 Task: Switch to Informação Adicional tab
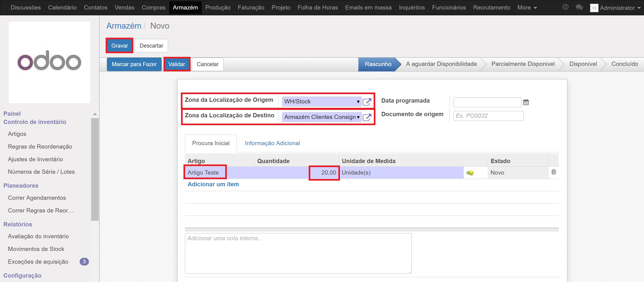coord(272,143)
